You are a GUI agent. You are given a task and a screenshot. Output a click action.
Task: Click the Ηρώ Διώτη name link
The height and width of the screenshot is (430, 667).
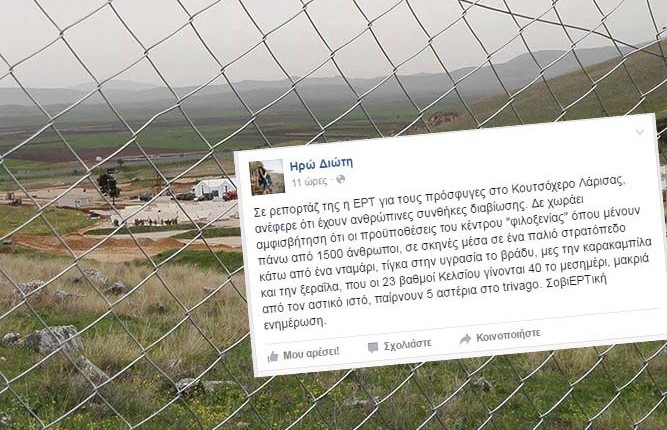321,164
